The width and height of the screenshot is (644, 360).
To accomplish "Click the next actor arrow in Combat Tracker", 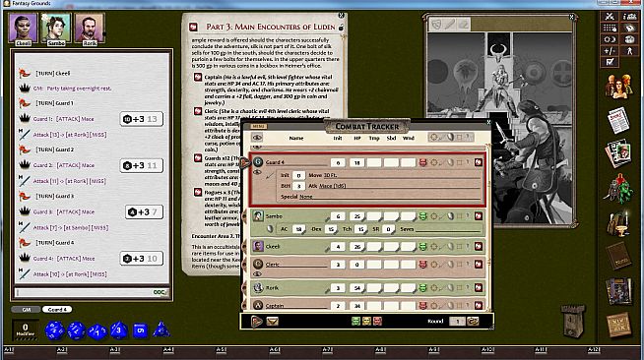I will 256,321.
